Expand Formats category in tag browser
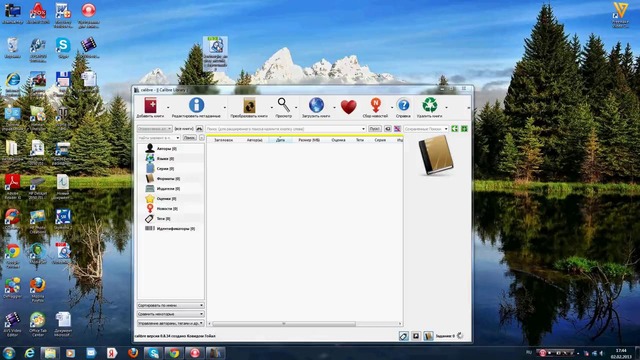Screen dimensions: 640x360 [x=168, y=178]
